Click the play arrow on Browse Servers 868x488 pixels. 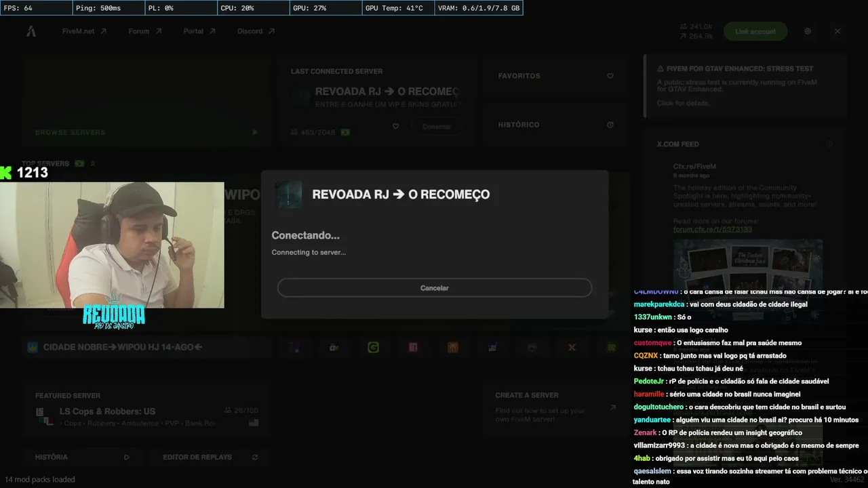click(255, 132)
